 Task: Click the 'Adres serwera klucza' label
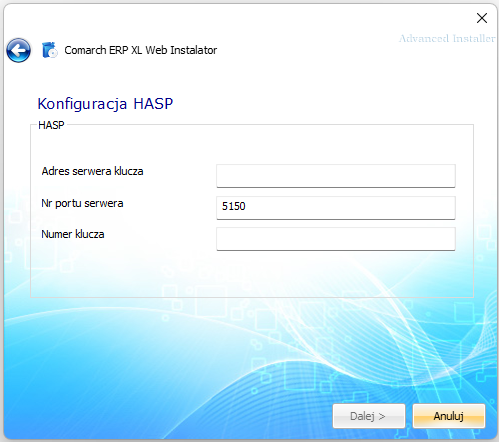point(92,171)
